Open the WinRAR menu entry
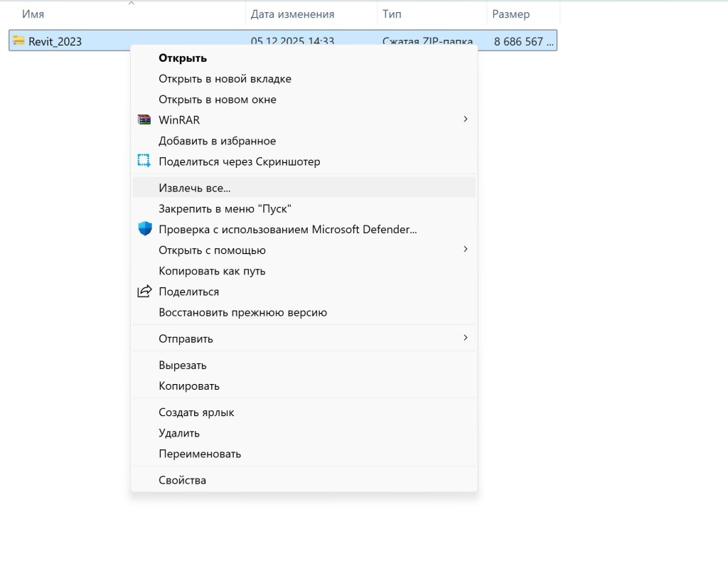Screen dimensions: 728x586 click(304, 119)
